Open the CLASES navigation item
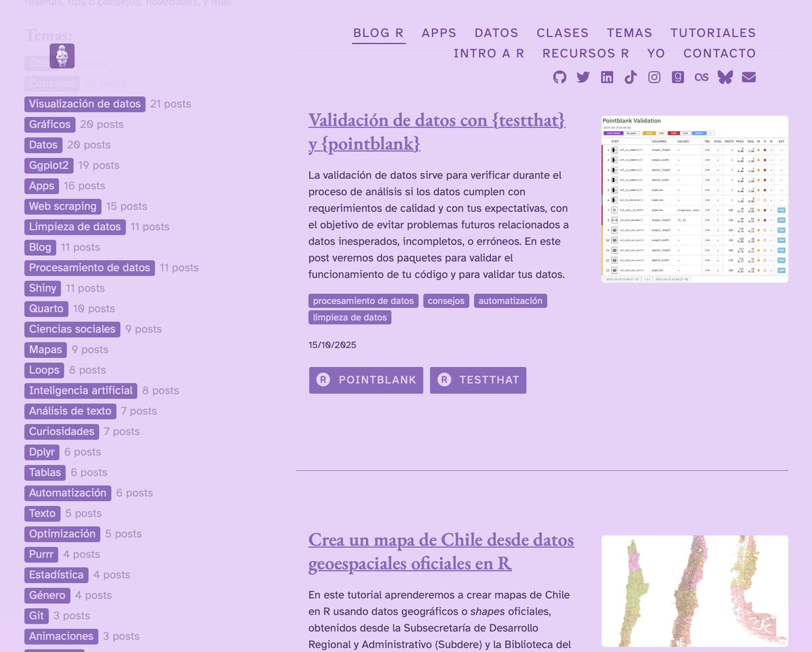This screenshot has width=812, height=652. (563, 32)
